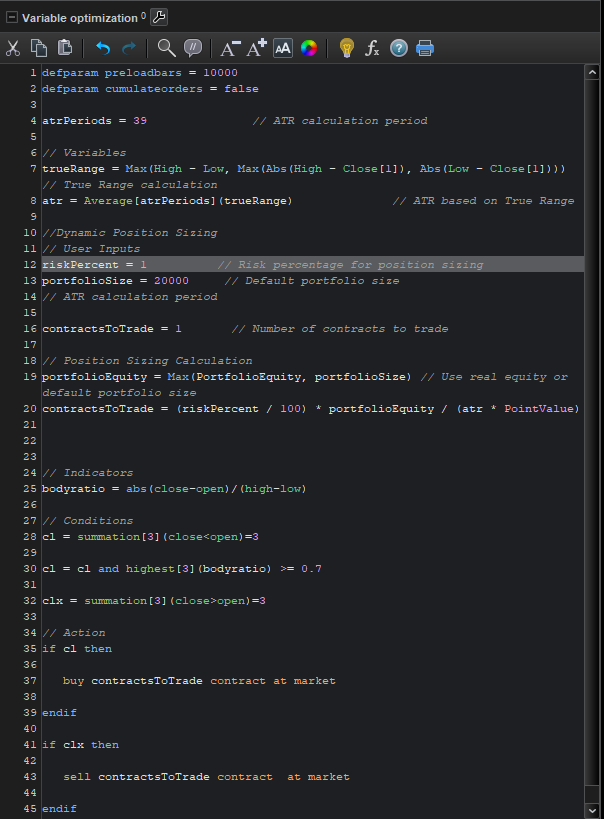Toggle the AA font style button
The width and height of the screenshot is (604, 819).
point(283,48)
